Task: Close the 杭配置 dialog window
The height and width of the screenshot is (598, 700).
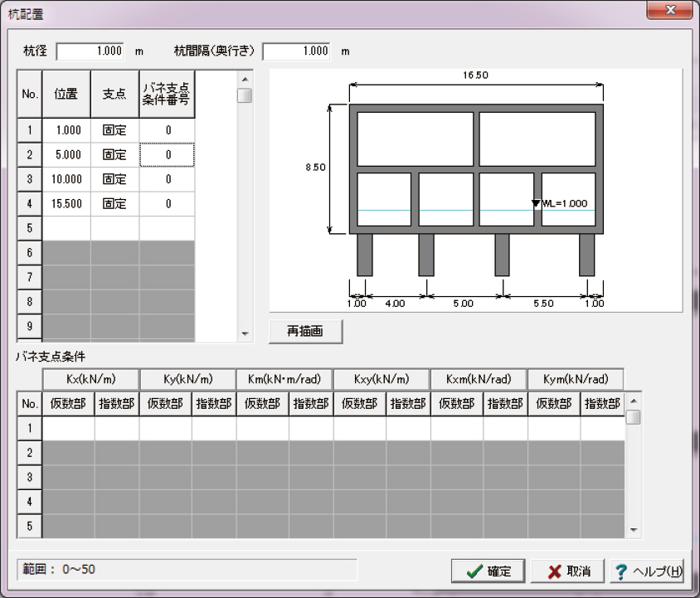Action: (x=670, y=11)
